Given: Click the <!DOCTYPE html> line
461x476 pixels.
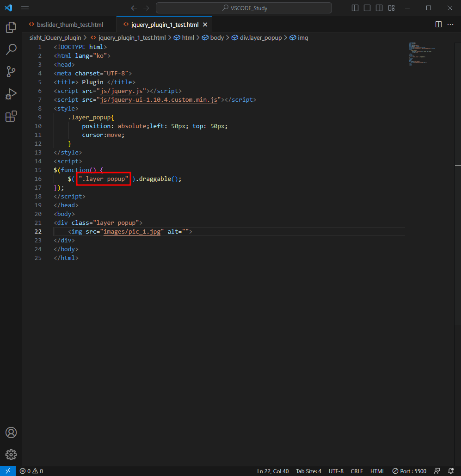Looking at the screenshot, I should coord(80,47).
